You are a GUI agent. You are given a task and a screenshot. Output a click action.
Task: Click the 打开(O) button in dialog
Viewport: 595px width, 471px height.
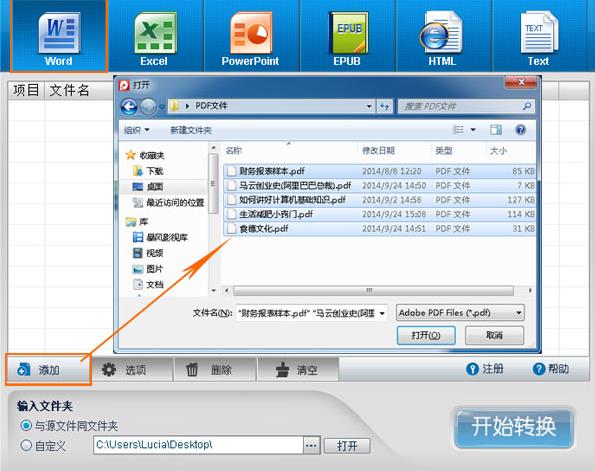(x=426, y=336)
